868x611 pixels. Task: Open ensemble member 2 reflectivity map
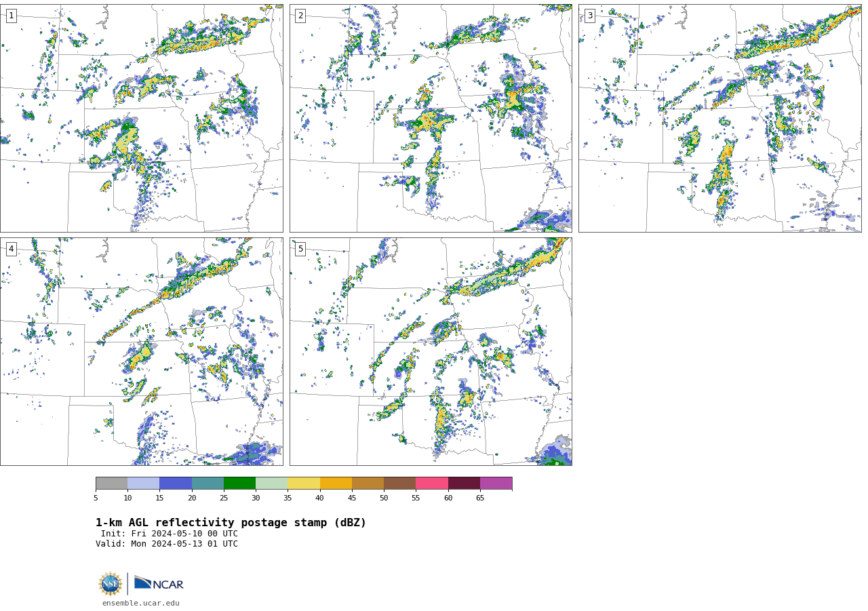(431, 119)
